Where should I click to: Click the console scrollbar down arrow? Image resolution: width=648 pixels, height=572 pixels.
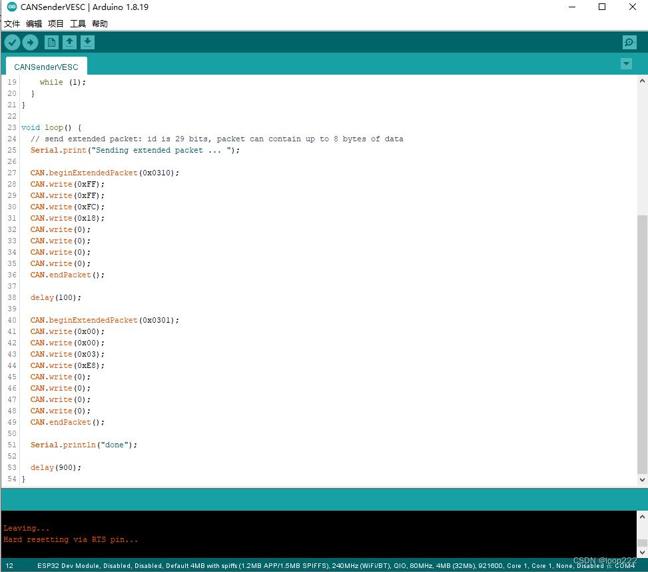click(x=642, y=552)
